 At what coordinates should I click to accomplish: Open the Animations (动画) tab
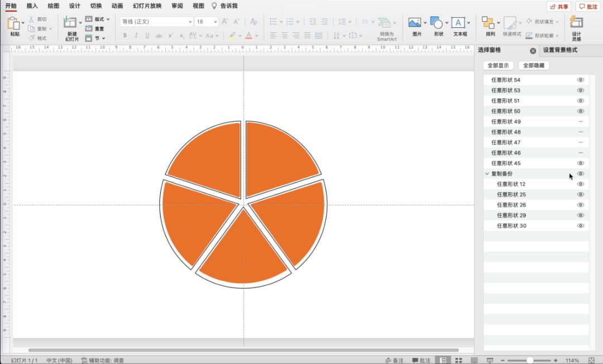(117, 6)
